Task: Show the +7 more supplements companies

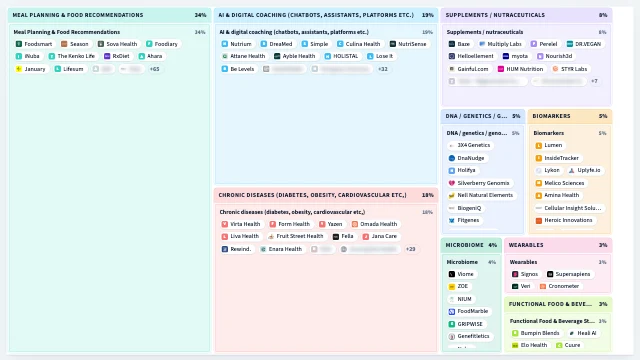Action: point(594,81)
